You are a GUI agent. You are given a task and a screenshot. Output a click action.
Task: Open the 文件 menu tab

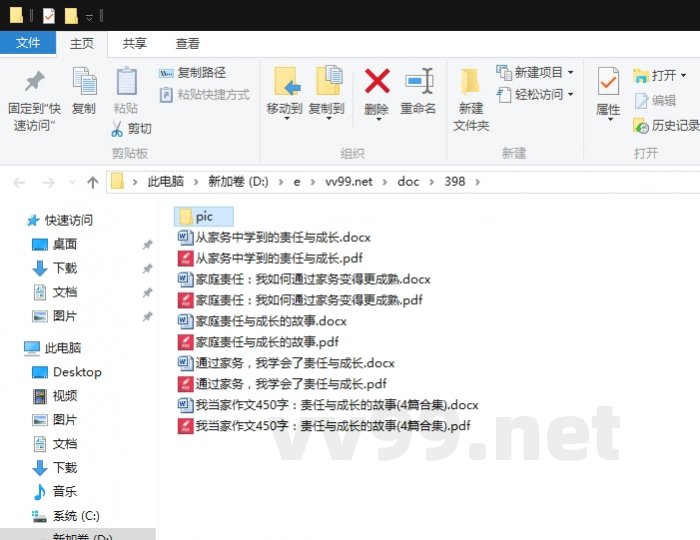tap(28, 43)
